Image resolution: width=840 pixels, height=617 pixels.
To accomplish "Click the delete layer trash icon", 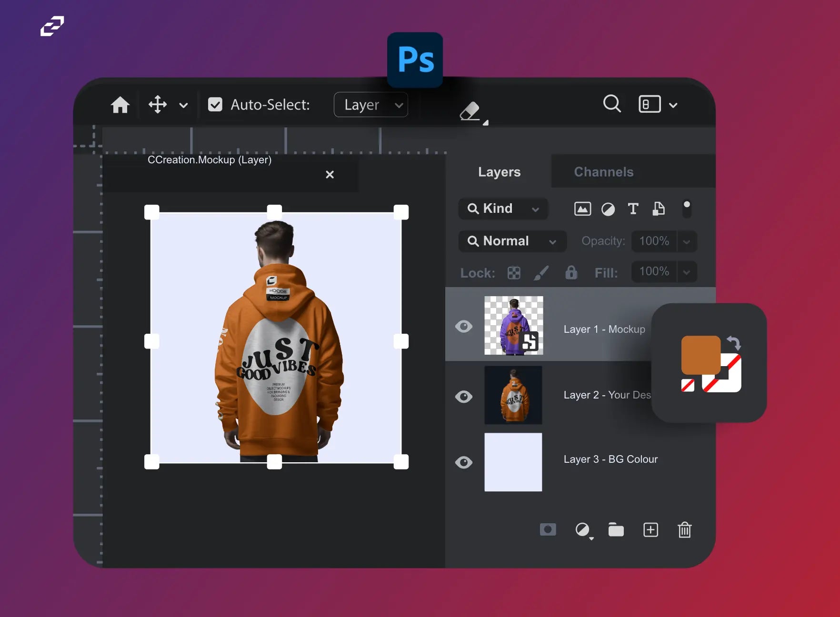I will point(684,529).
